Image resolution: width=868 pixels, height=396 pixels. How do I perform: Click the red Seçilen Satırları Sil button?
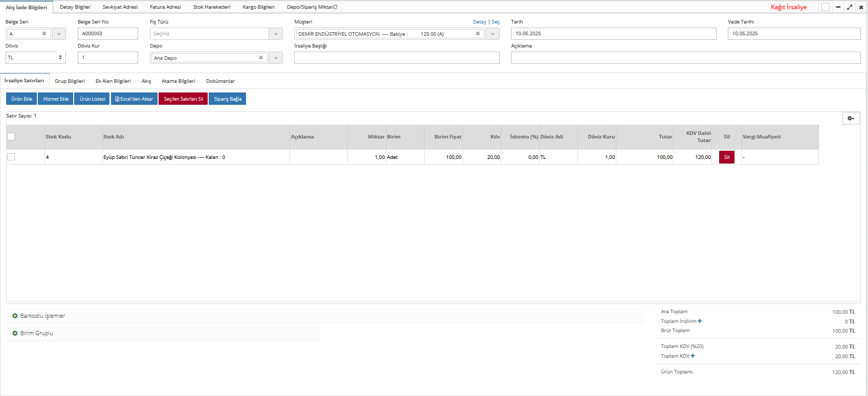point(183,99)
